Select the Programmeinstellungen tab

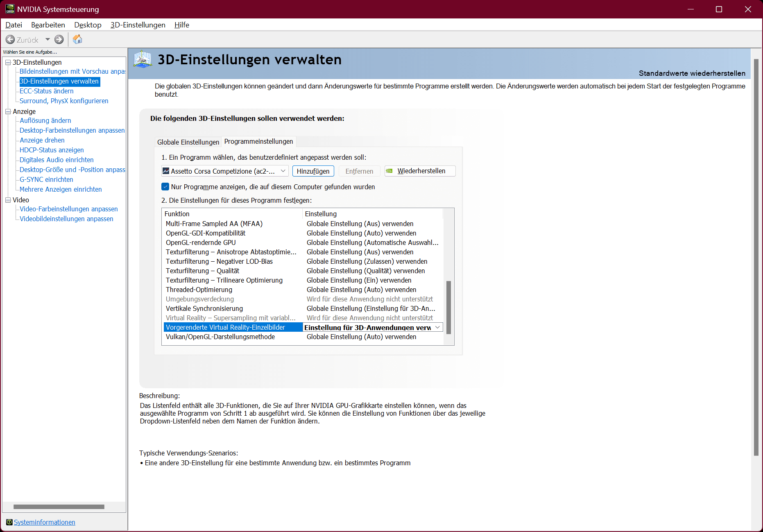pos(258,141)
